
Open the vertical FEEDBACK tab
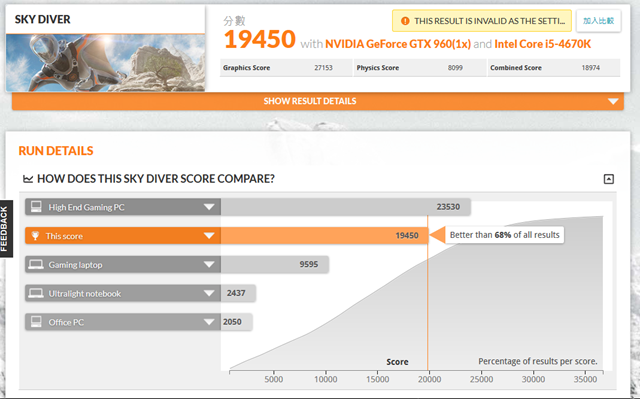6,228
